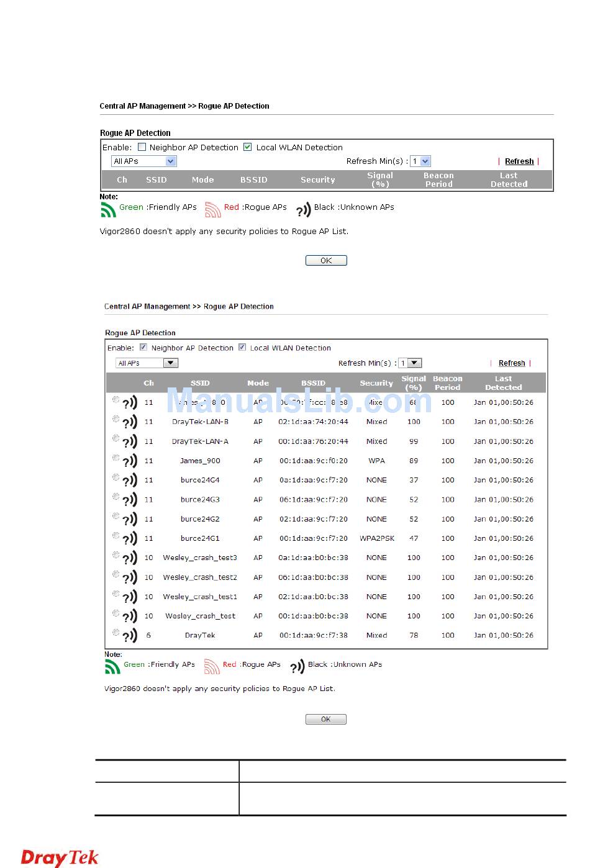The image size is (590, 868).
Task: Open Refresh Min(s) dropdown in upper panel
Action: [420, 161]
